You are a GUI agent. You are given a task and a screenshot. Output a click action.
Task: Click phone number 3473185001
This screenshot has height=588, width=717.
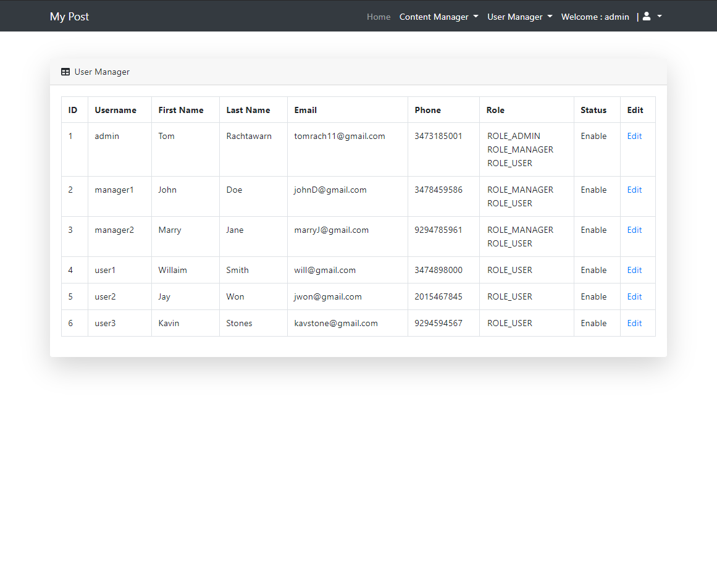point(438,136)
